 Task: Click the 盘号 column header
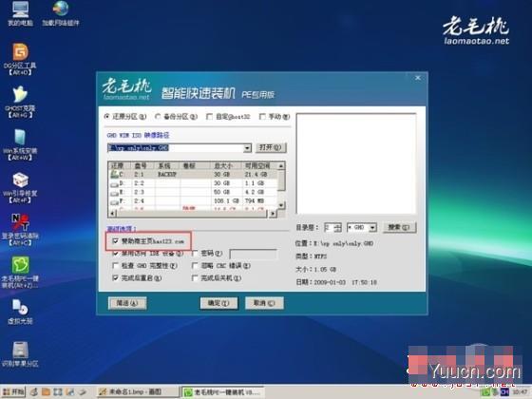pos(142,165)
